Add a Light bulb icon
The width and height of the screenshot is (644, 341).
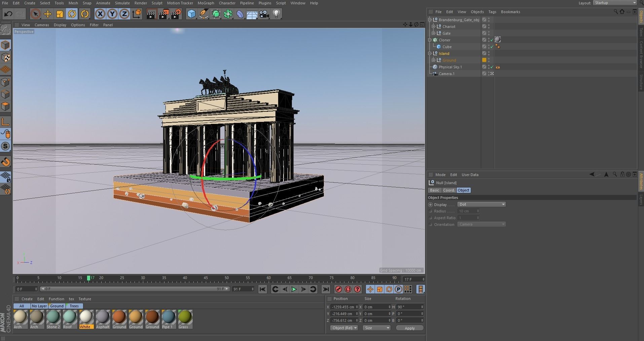click(276, 14)
